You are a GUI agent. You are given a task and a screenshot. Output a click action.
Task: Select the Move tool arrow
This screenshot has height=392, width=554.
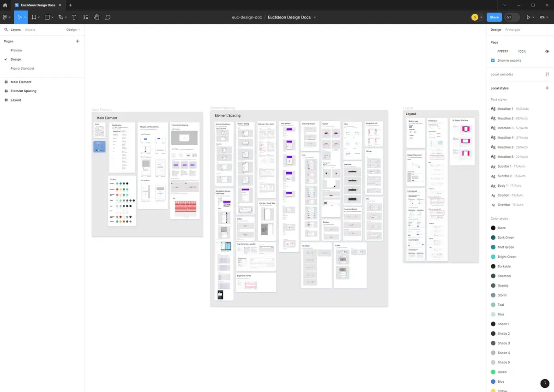pos(20,17)
